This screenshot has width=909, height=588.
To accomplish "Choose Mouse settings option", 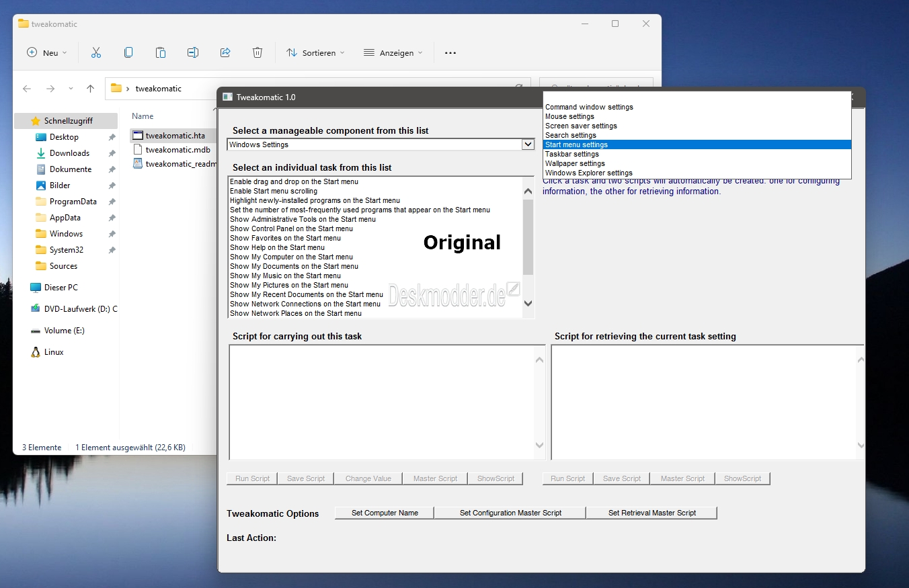I will (697, 116).
